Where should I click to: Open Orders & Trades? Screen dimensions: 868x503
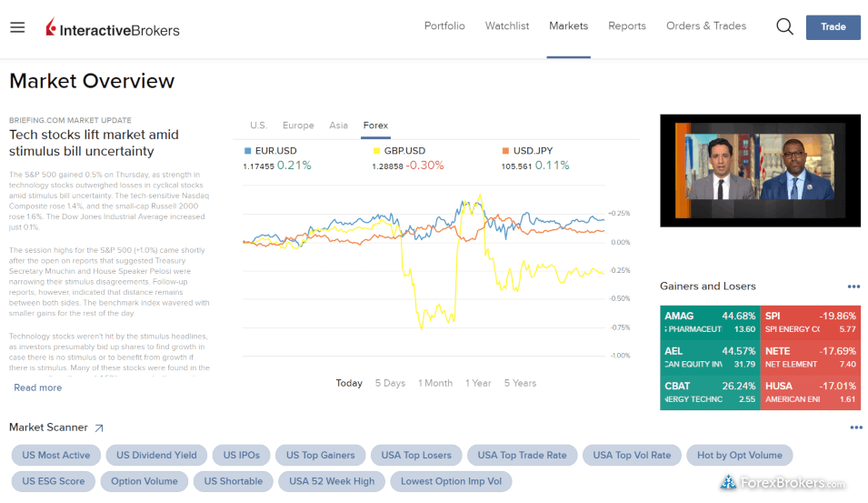pos(706,26)
